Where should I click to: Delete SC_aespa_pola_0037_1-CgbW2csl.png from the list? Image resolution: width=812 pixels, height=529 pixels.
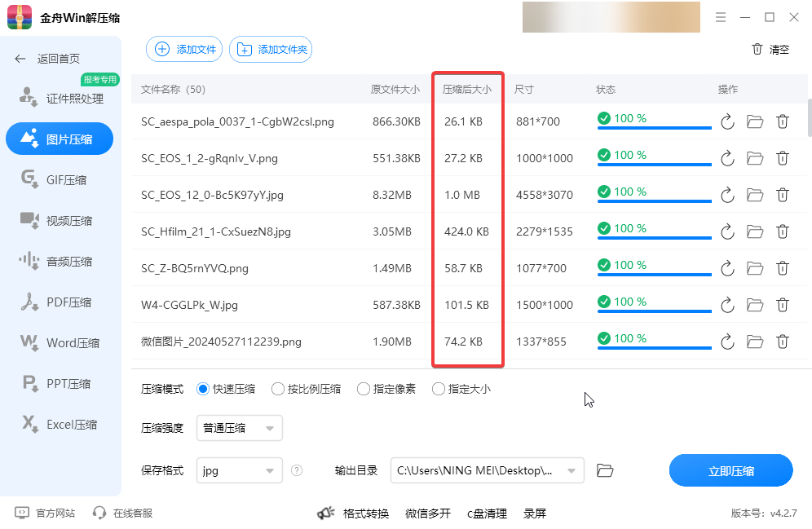[783, 121]
